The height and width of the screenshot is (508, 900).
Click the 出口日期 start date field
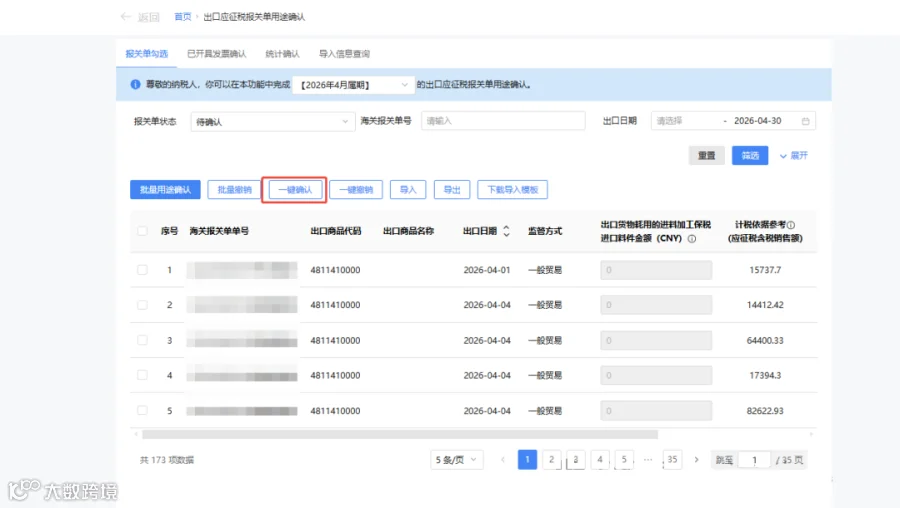(x=686, y=121)
